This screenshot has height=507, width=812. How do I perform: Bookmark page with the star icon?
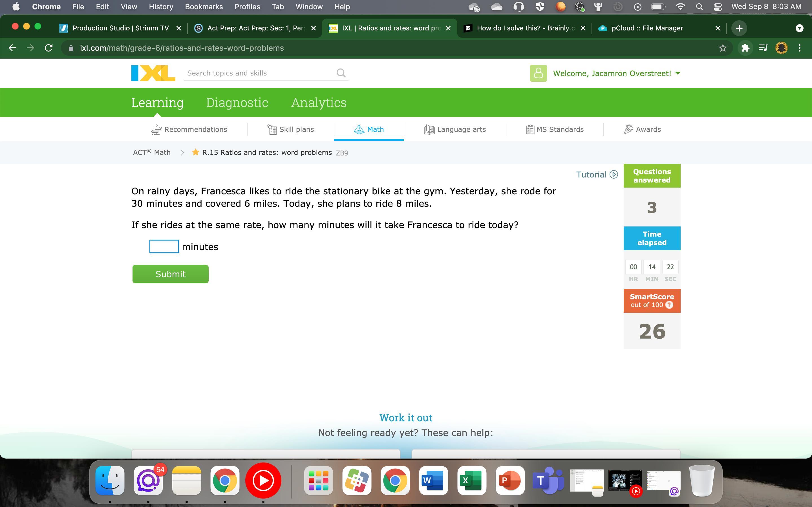tap(723, 48)
